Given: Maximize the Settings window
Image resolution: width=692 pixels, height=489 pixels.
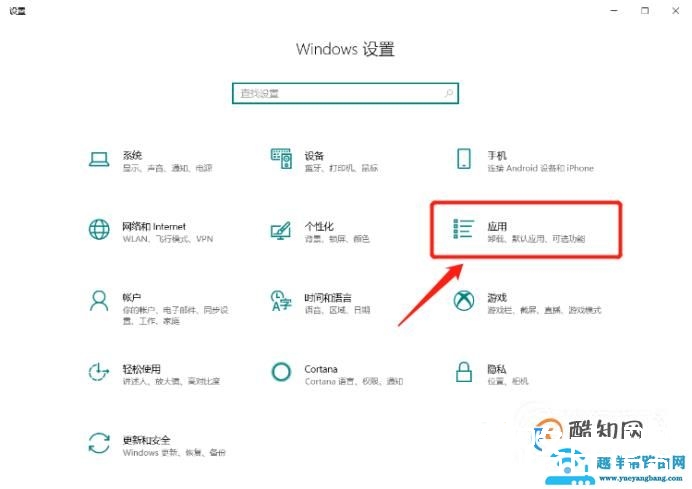Looking at the screenshot, I should pos(645,10).
